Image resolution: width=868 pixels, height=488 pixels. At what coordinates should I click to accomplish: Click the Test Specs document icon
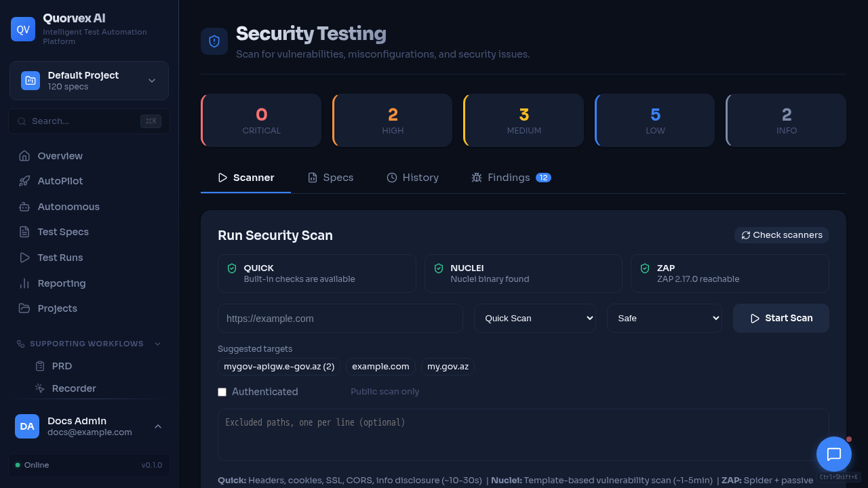(x=24, y=232)
